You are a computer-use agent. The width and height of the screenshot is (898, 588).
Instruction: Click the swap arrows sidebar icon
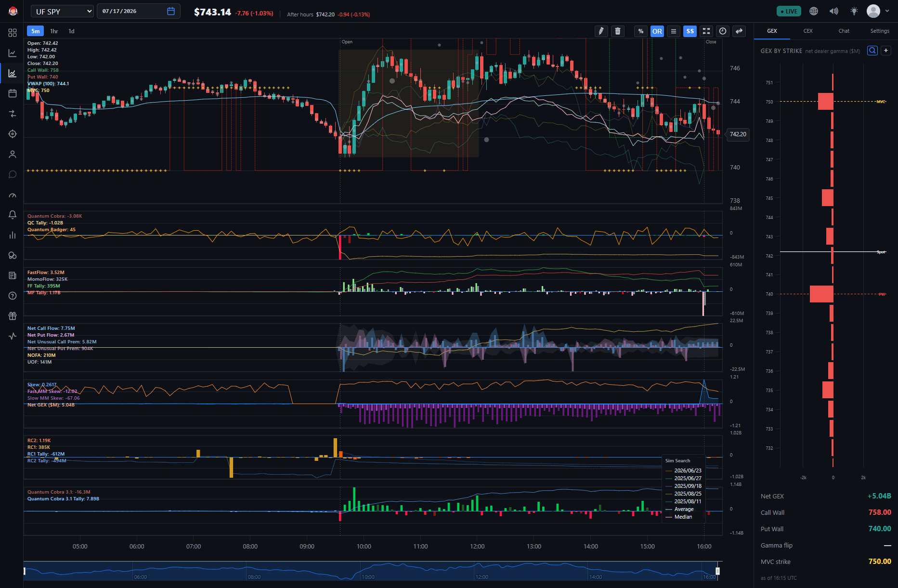[x=13, y=114]
